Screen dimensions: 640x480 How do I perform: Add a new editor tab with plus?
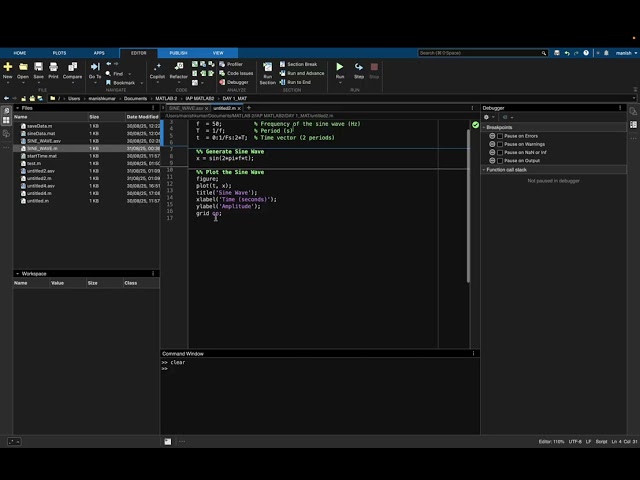pyautogui.click(x=249, y=108)
